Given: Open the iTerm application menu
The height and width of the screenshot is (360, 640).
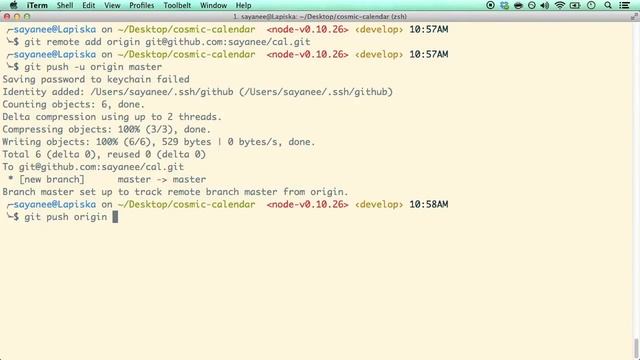Looking at the screenshot, I should point(37,5).
